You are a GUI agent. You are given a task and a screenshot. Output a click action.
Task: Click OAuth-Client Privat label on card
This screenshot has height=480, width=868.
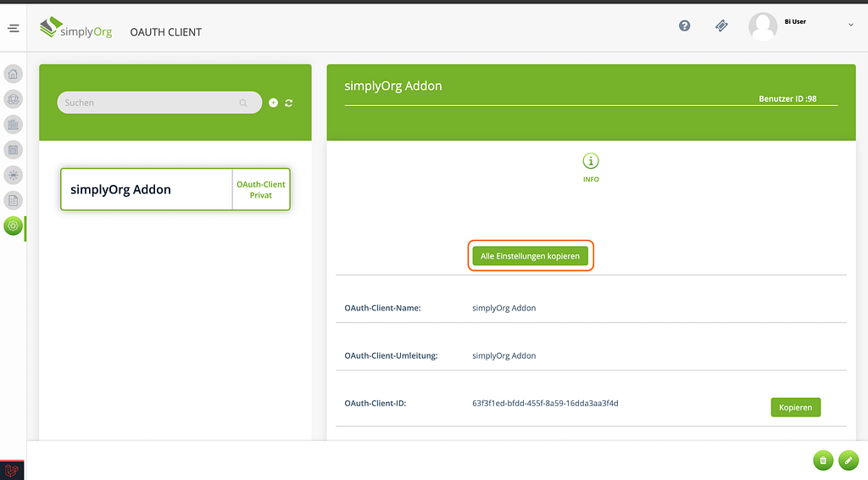[261, 189]
